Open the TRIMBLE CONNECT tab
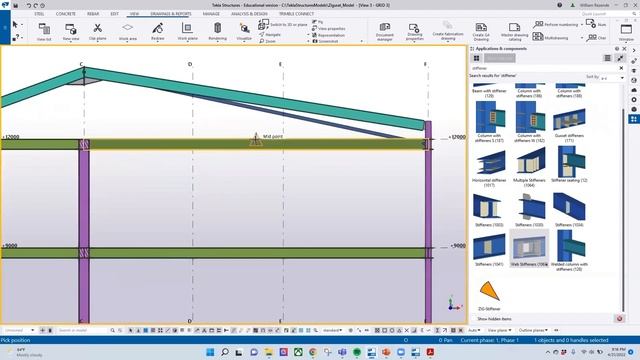 (296, 14)
